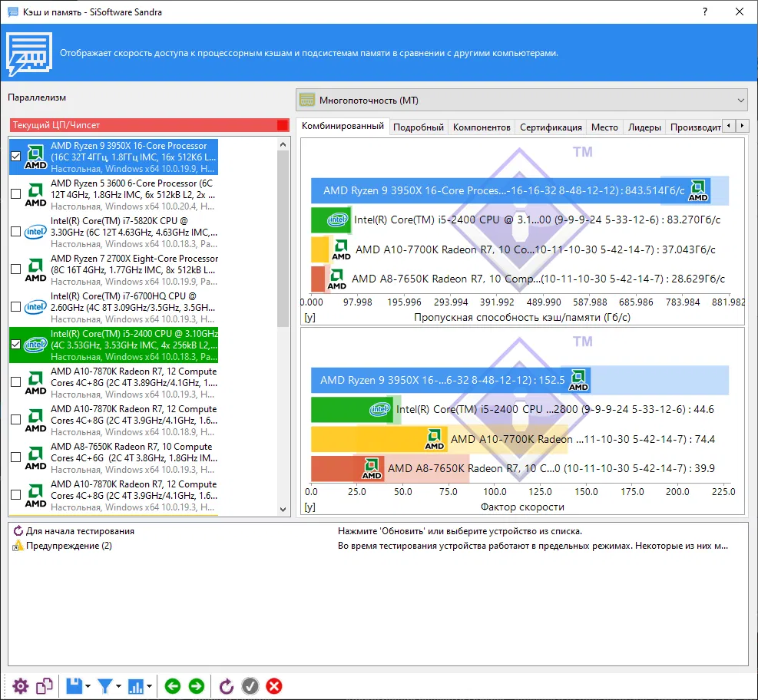The width and height of the screenshot is (758, 700).
Task: Click the help question mark in title bar
Action: coord(705,12)
